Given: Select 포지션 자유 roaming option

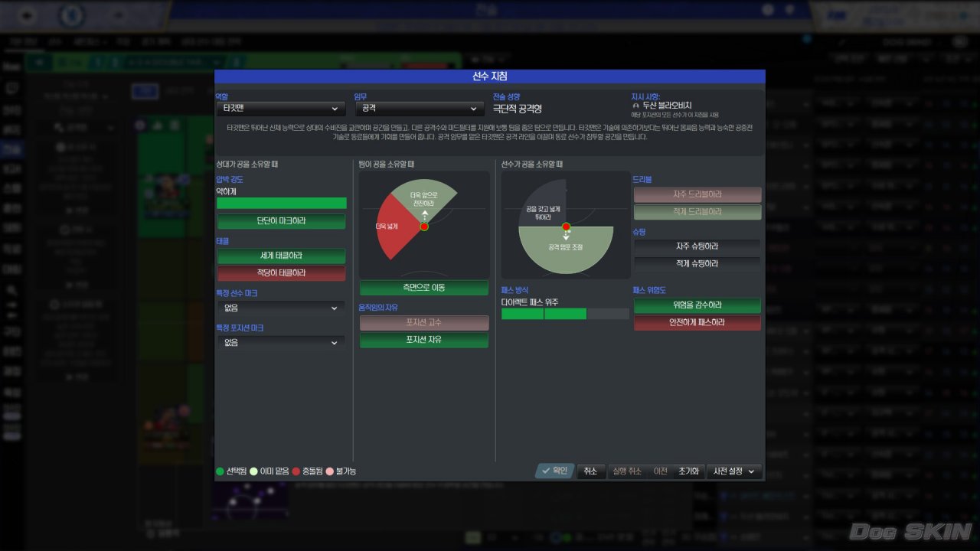Looking at the screenshot, I should 424,340.
